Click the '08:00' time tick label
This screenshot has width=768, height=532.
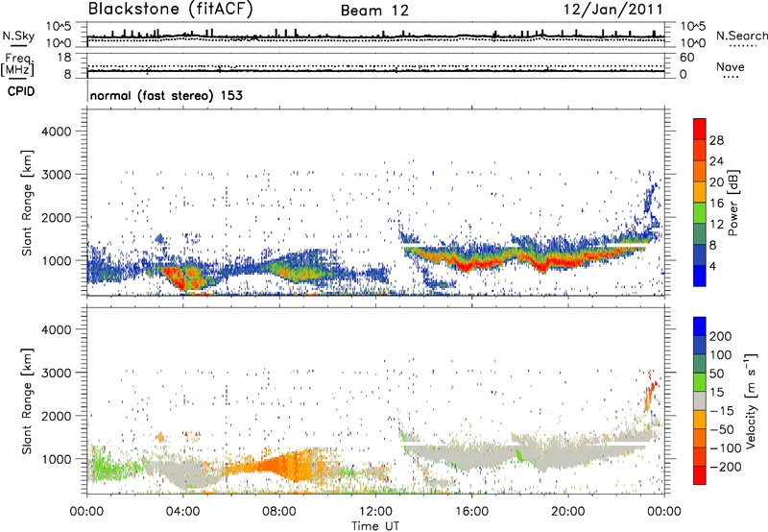click(x=279, y=512)
